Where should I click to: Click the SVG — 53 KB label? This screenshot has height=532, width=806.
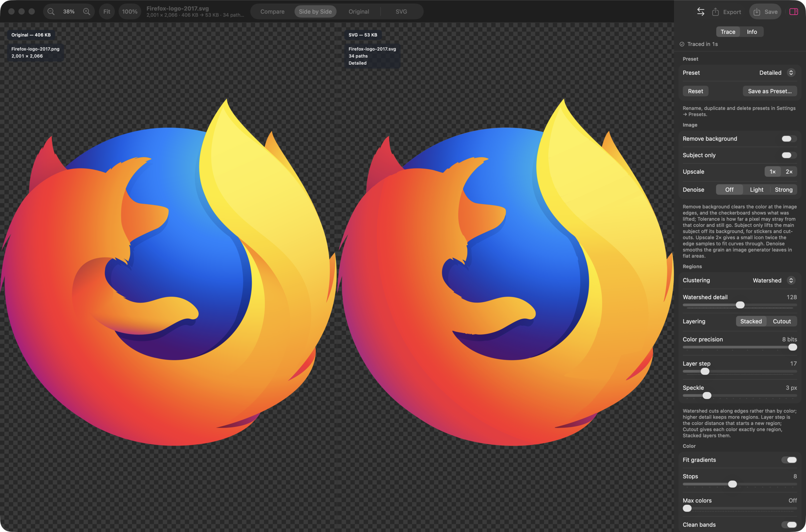pyautogui.click(x=363, y=35)
